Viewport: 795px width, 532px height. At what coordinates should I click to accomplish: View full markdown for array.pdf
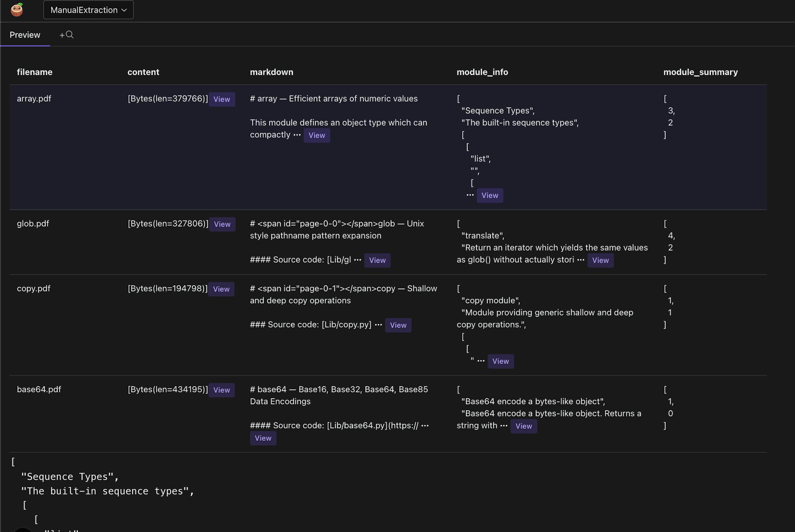[x=316, y=135]
